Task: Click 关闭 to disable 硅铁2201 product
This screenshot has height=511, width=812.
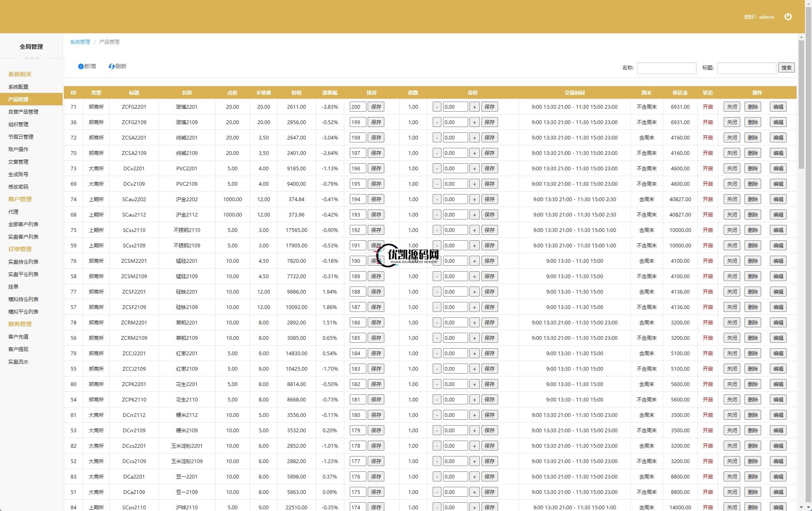Action: [x=732, y=292]
